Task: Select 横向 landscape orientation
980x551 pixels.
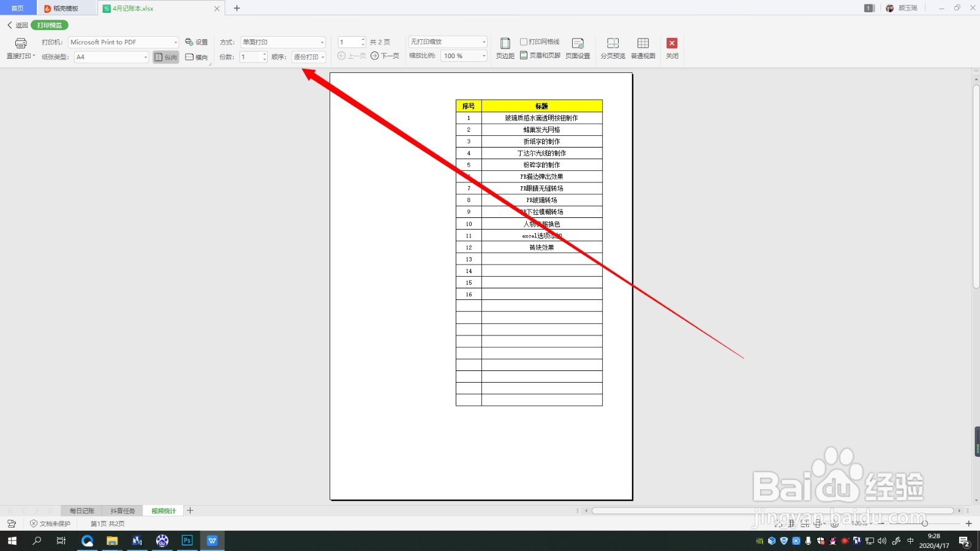Action: coord(197,57)
